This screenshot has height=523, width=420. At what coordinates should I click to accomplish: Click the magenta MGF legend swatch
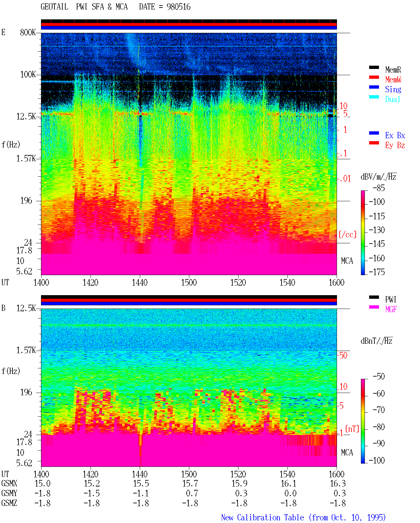[374, 307]
